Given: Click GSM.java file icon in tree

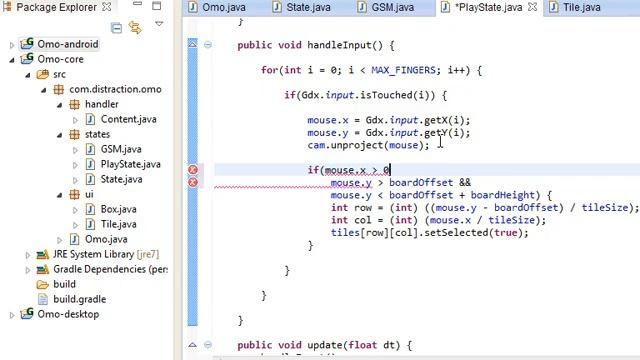Looking at the screenshot, I should tap(90, 149).
